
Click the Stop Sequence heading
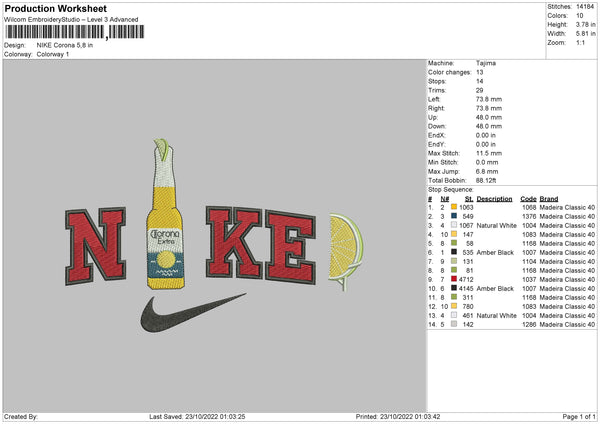tap(451, 190)
